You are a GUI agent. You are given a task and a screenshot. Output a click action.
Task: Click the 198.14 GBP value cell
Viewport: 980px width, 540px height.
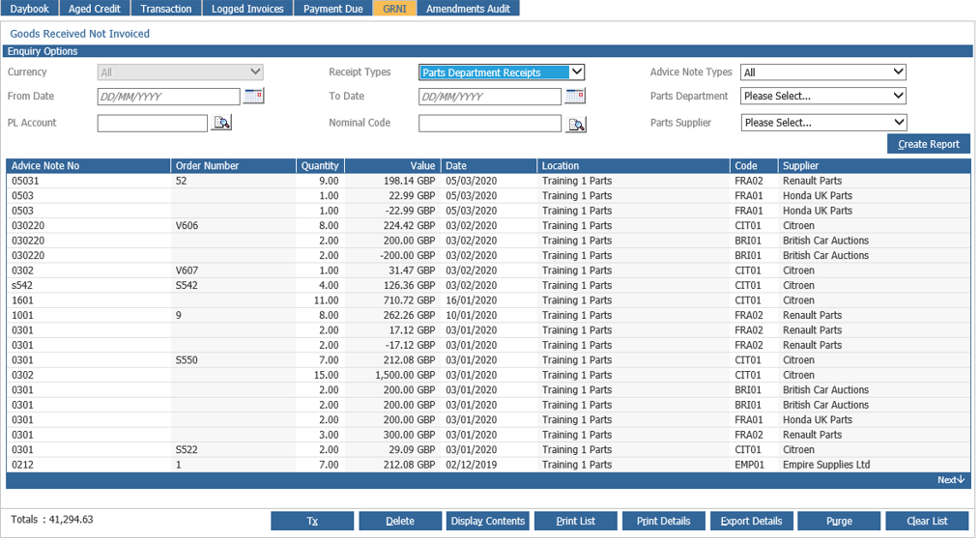click(392, 181)
